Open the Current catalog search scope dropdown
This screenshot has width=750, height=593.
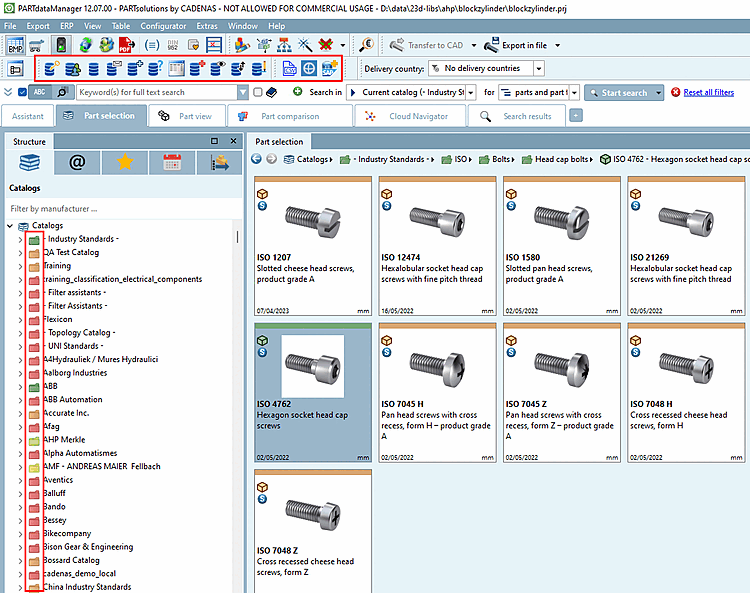[472, 92]
